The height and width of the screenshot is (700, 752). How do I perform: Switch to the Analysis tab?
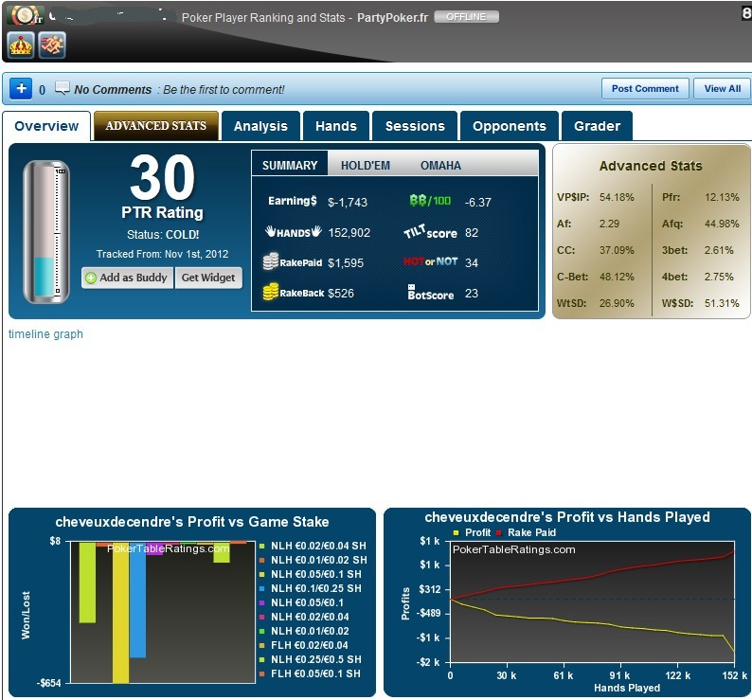(260, 126)
